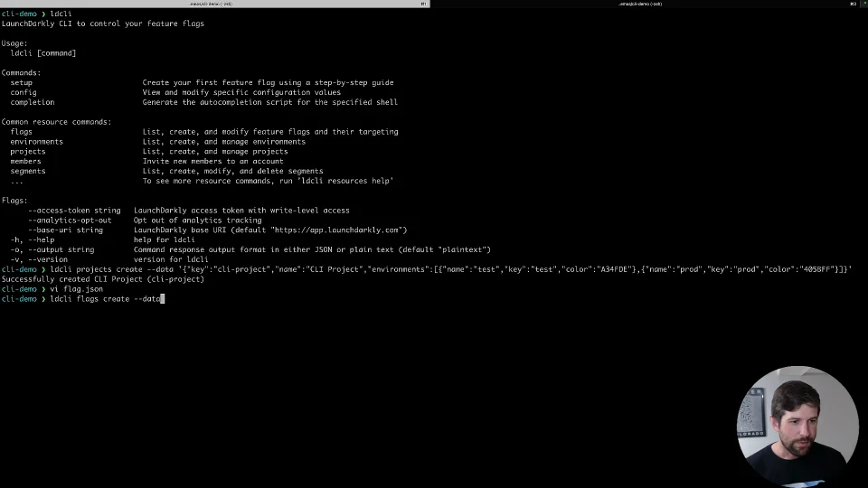
Task: Click 'To see more resource commands' hint line
Action: pyautogui.click(x=268, y=181)
